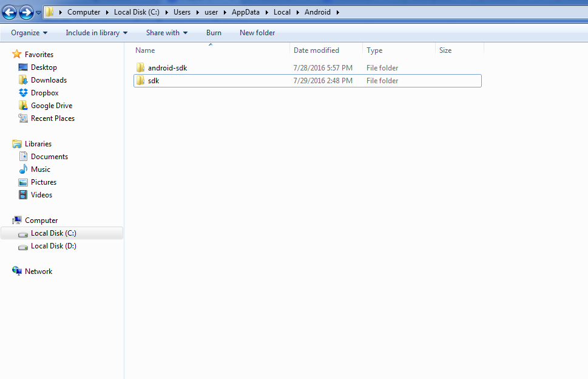Open the Organize dropdown menu
This screenshot has width=588, height=379.
coord(29,33)
